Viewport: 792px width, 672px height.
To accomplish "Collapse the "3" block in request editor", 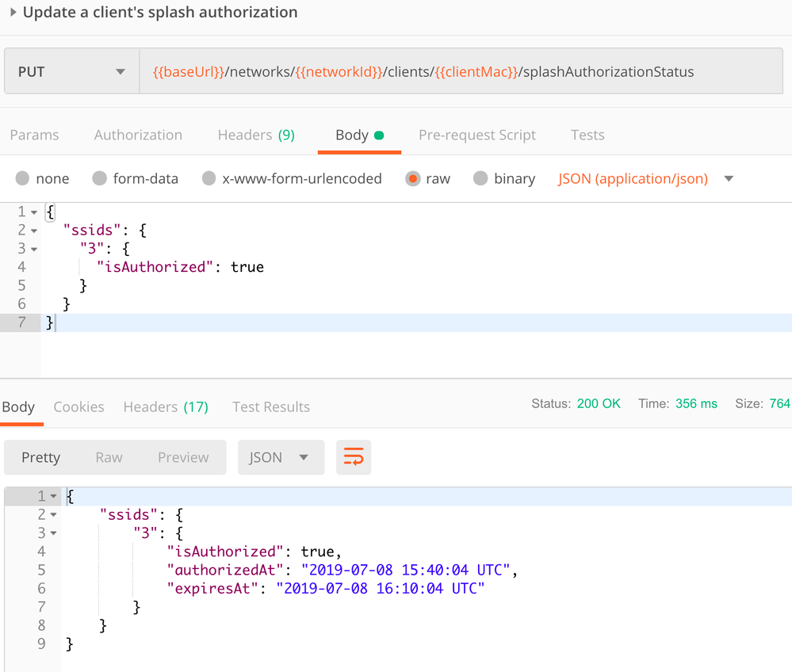I will click(34, 249).
